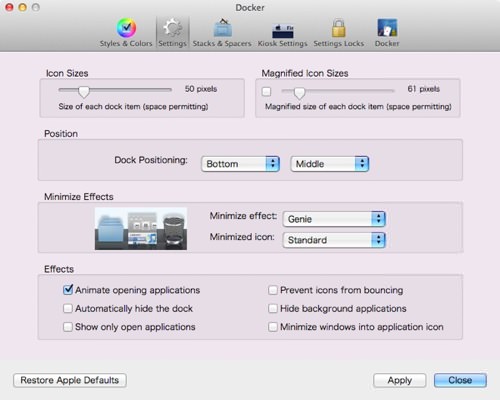Open the Genie minimize effect dropdown

[x=334, y=219]
